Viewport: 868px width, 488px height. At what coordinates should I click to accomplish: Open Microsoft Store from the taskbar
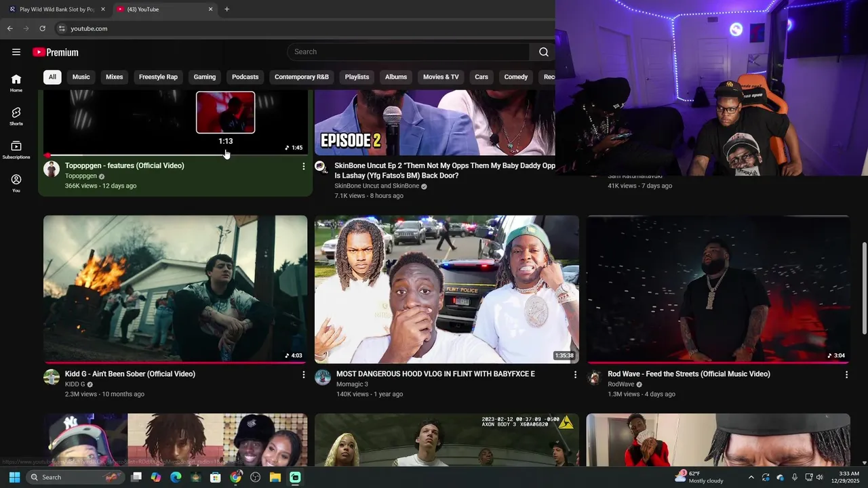click(216, 477)
